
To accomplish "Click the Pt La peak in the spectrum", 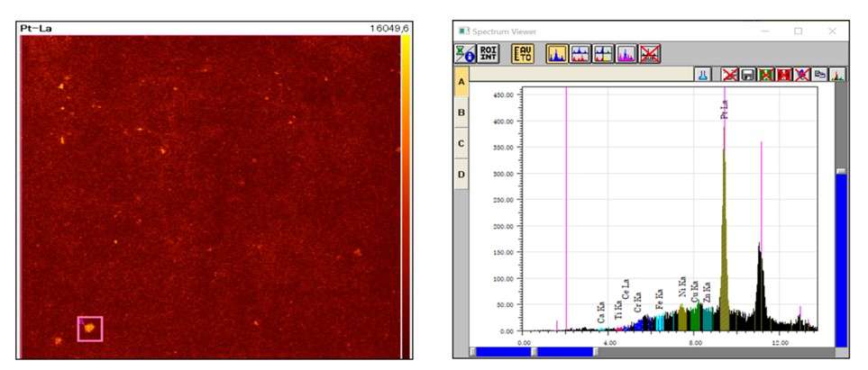I will click(x=724, y=232).
